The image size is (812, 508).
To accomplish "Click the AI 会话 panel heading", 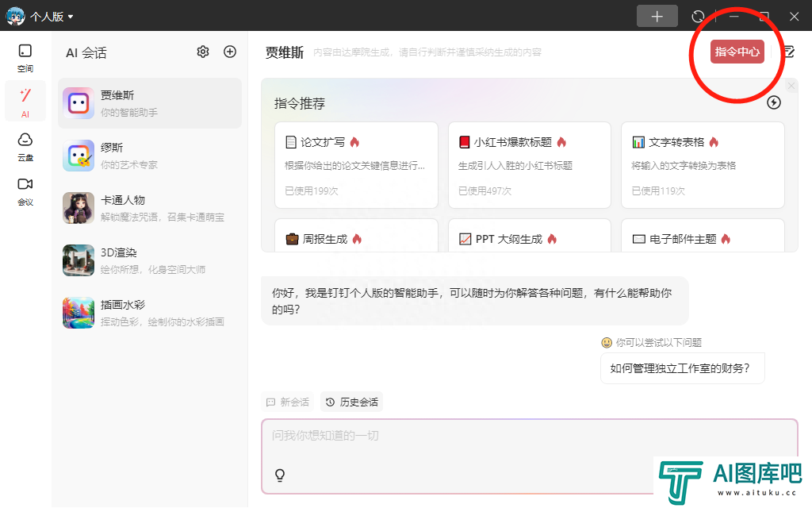I will (x=86, y=53).
